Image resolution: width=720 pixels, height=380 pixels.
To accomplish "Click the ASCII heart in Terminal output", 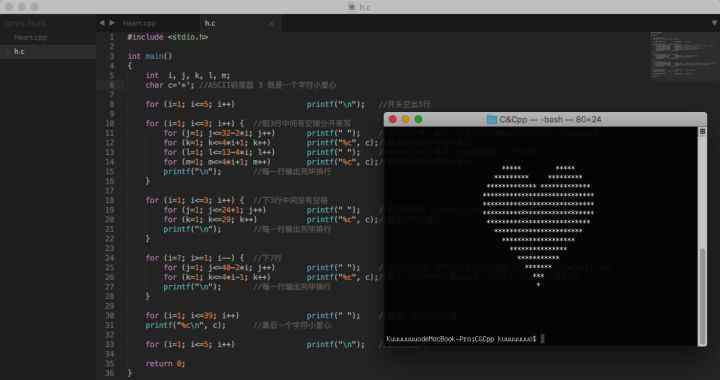I will click(538, 226).
